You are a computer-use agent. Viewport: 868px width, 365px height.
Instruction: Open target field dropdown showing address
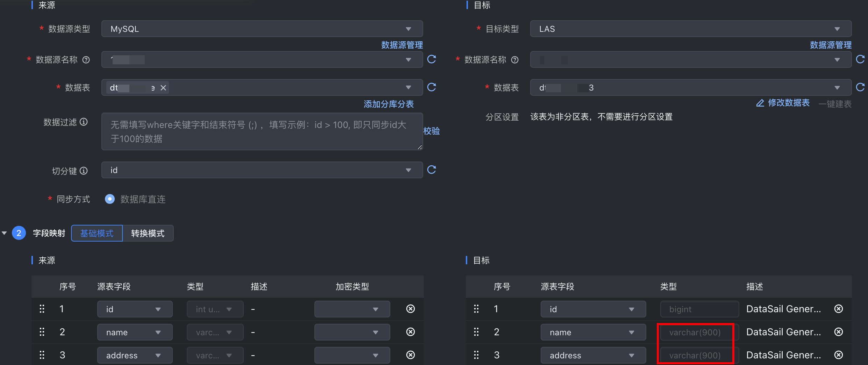(593, 355)
